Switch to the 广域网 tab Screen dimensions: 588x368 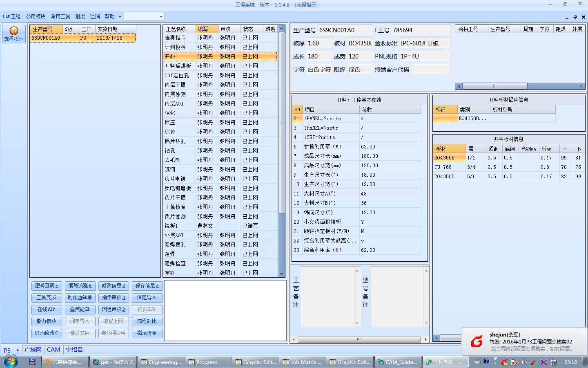(33, 350)
